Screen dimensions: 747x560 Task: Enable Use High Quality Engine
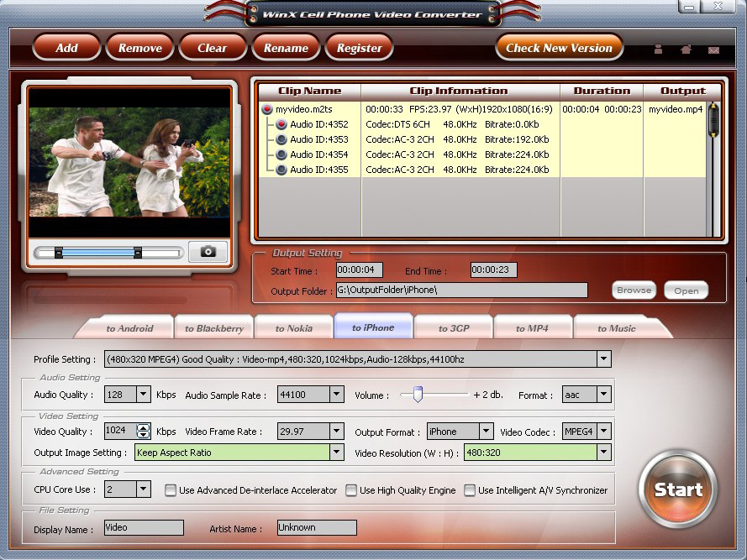(x=351, y=490)
